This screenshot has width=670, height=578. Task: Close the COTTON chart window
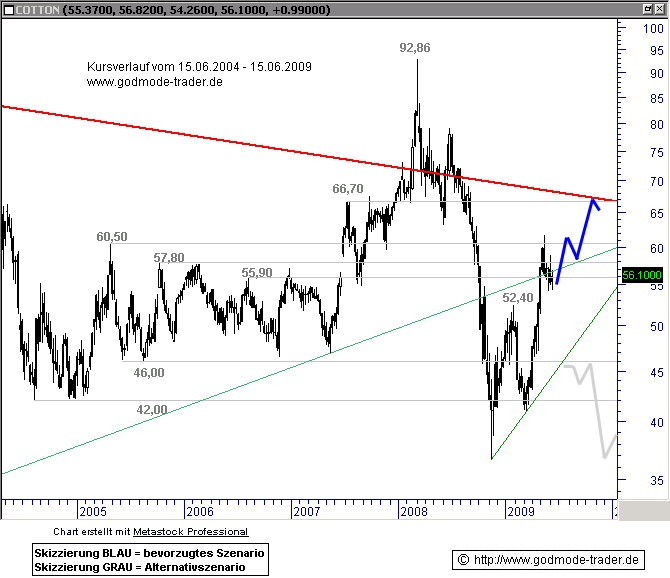(660, 9)
